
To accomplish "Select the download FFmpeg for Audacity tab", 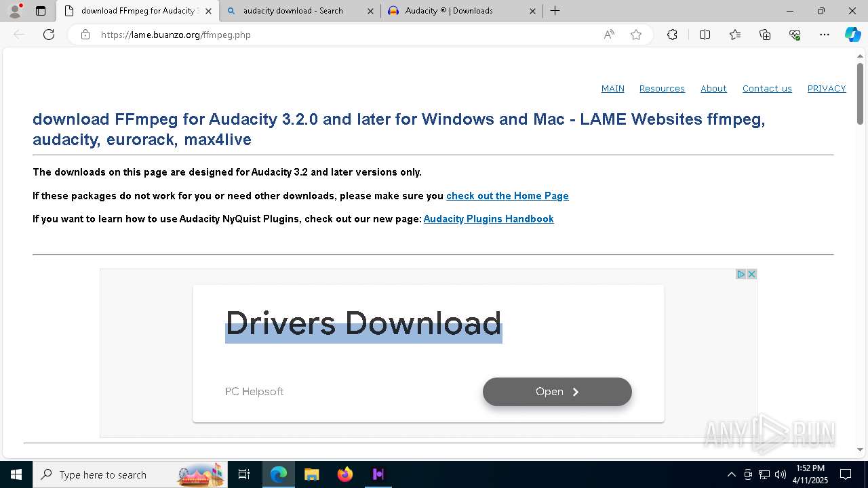I will 136,11.
